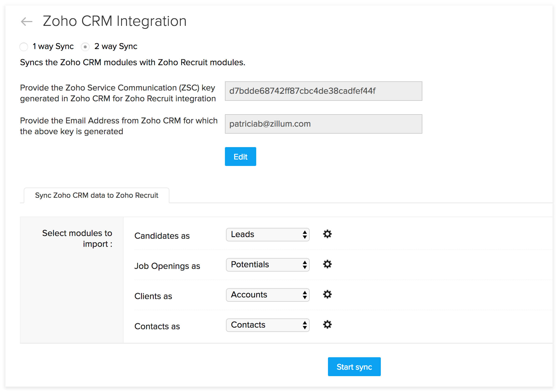Click the Candidates as row label
The height and width of the screenshot is (392, 558).
(x=162, y=236)
